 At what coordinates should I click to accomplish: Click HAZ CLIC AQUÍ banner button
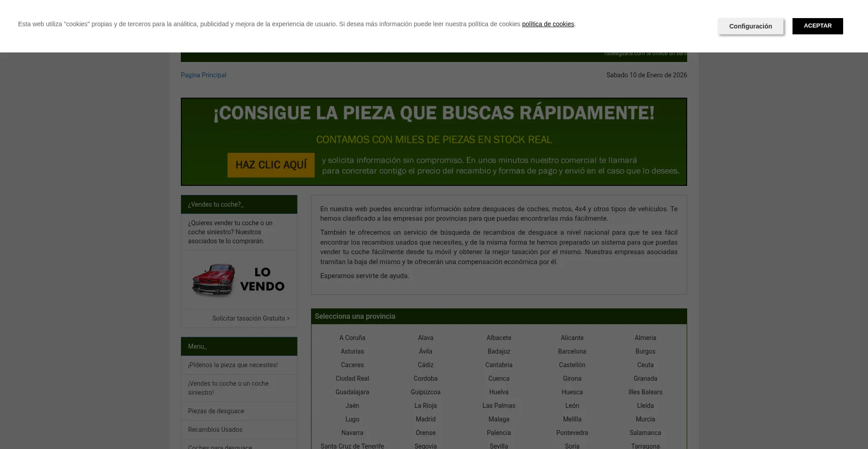coord(271,165)
